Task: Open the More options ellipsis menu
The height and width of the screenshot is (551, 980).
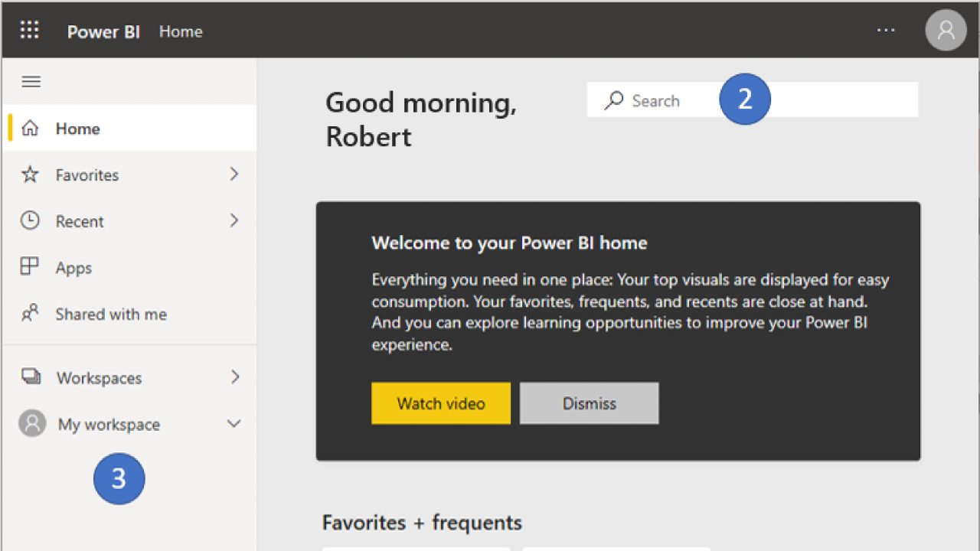Action: [886, 30]
